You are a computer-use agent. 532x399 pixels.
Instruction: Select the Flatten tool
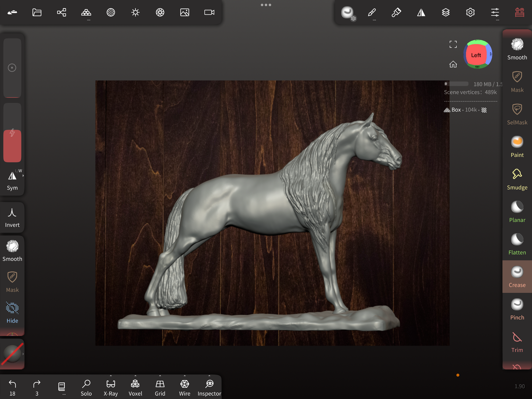[x=517, y=244]
